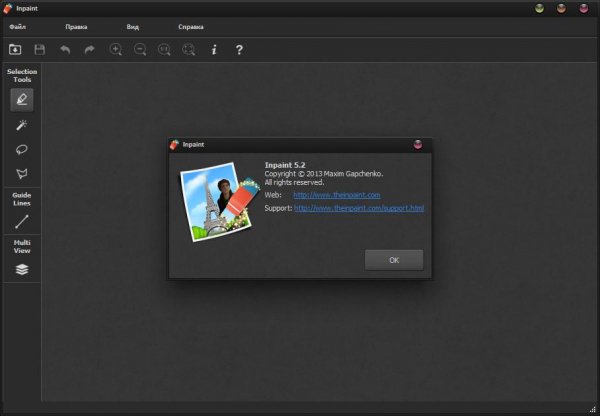The width and height of the screenshot is (600, 416).
Task: Click the Inpaint app icon in title bar
Action: [x=8, y=8]
